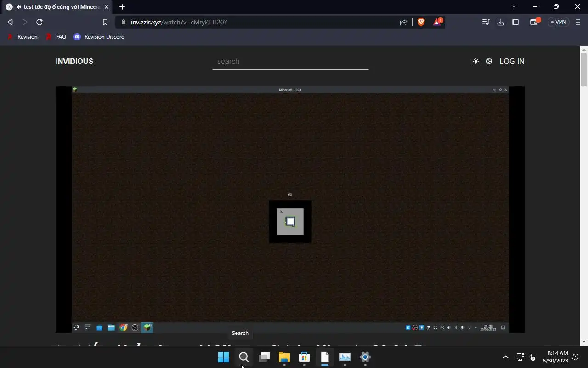Screen dimensions: 588x368
Task: Open the playlist media button
Action: coord(486,22)
